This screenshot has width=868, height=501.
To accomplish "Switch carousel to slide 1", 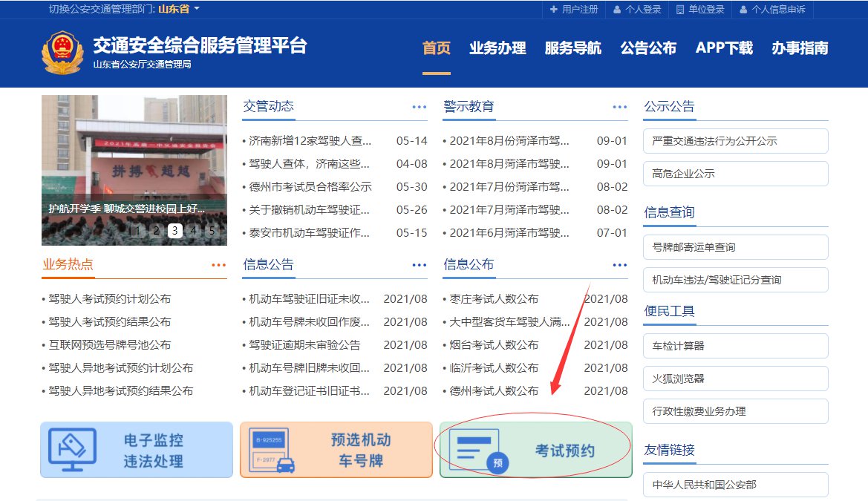I will (138, 230).
